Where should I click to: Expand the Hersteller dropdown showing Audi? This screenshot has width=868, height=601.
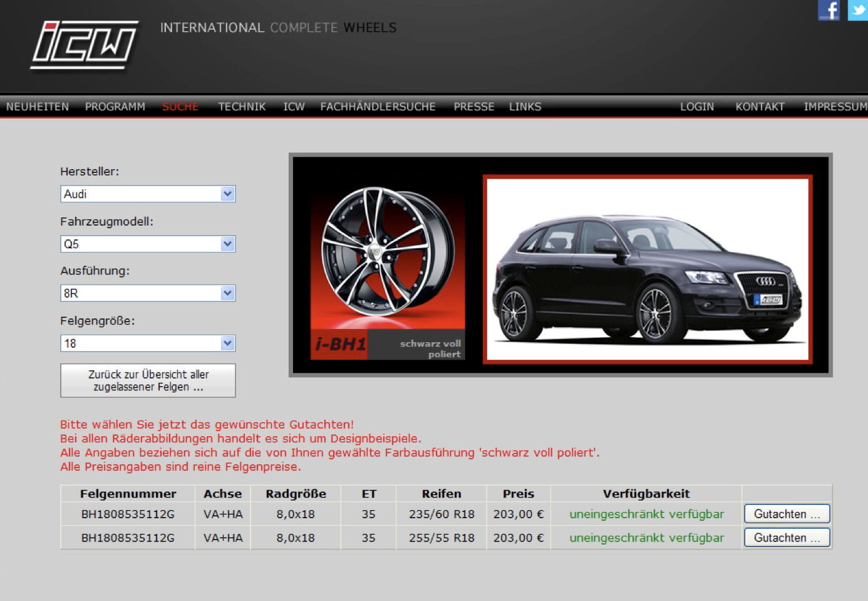148,194
